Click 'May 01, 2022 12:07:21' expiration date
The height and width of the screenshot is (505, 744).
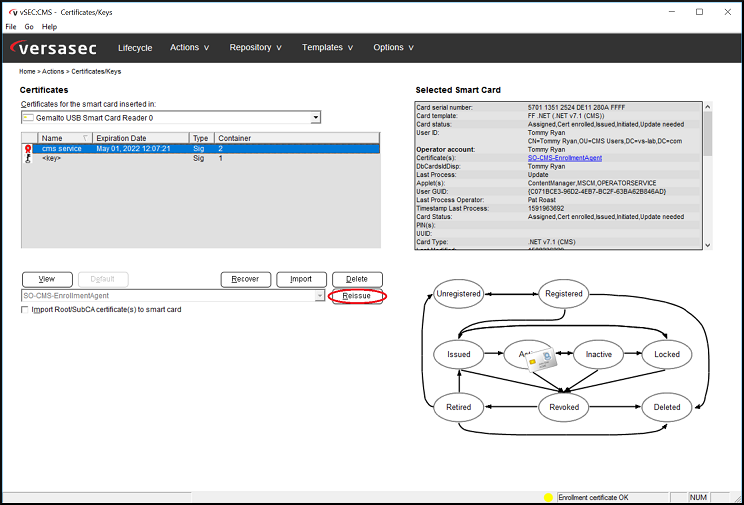point(133,149)
